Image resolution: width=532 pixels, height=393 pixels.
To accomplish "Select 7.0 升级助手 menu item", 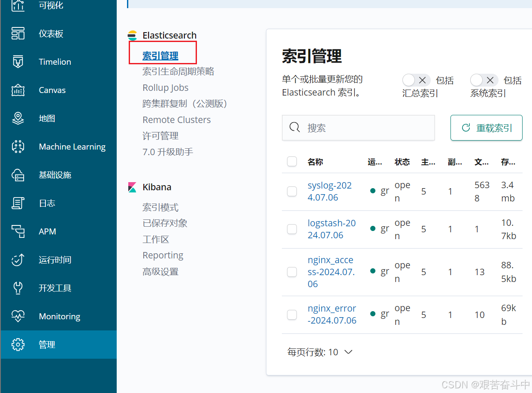I will (x=168, y=152).
